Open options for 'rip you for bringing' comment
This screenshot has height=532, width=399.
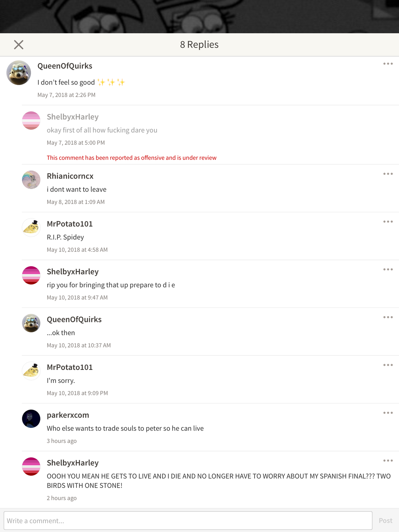(388, 269)
